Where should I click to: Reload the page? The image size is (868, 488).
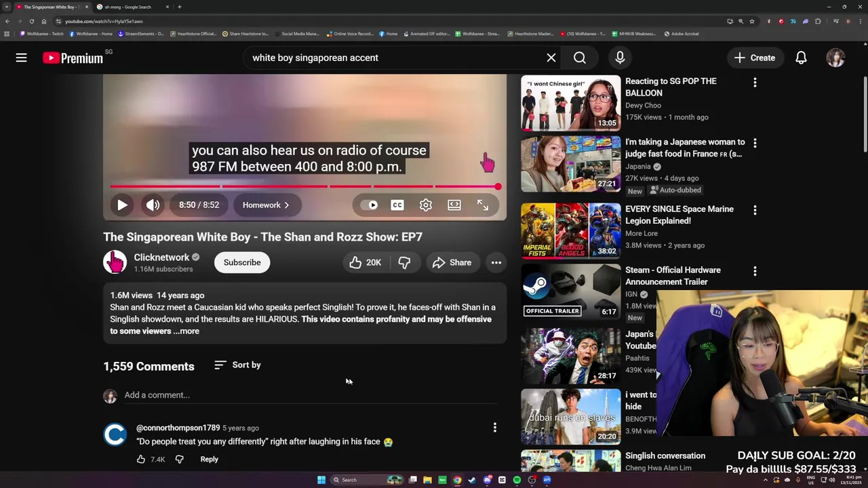(x=31, y=21)
